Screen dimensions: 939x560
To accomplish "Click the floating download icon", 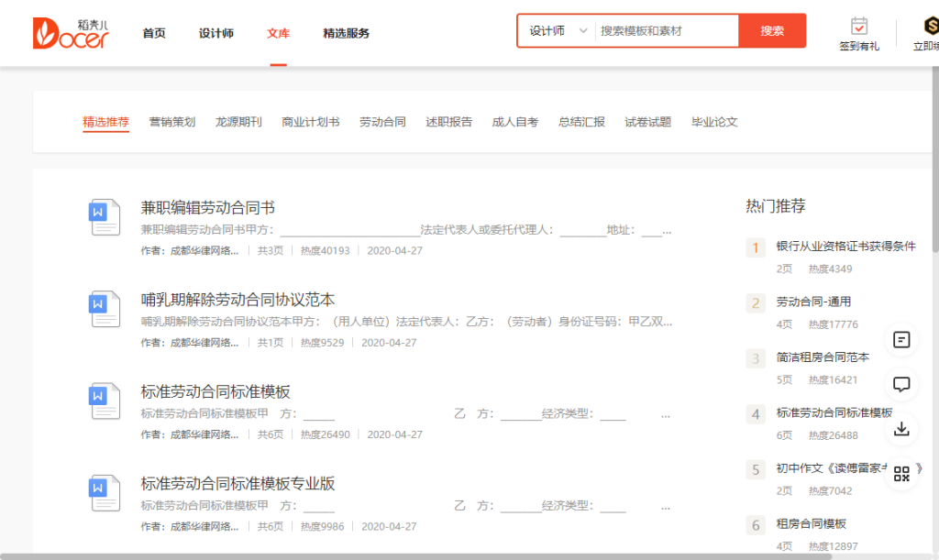I will [x=901, y=428].
